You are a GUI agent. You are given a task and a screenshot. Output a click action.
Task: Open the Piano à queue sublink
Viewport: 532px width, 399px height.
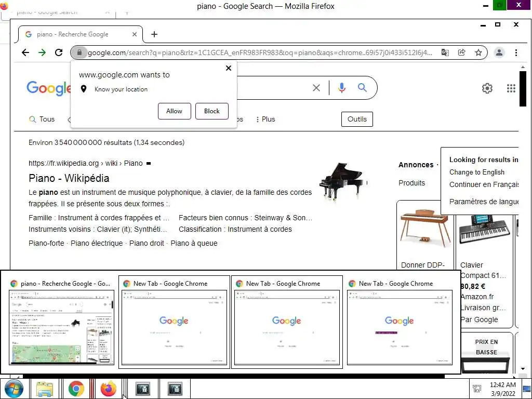pos(194,243)
